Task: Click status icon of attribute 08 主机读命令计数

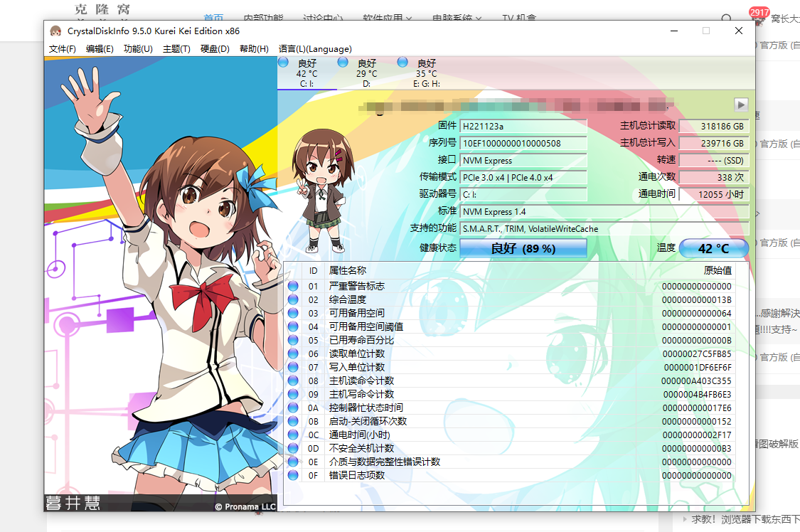Action: point(293,381)
